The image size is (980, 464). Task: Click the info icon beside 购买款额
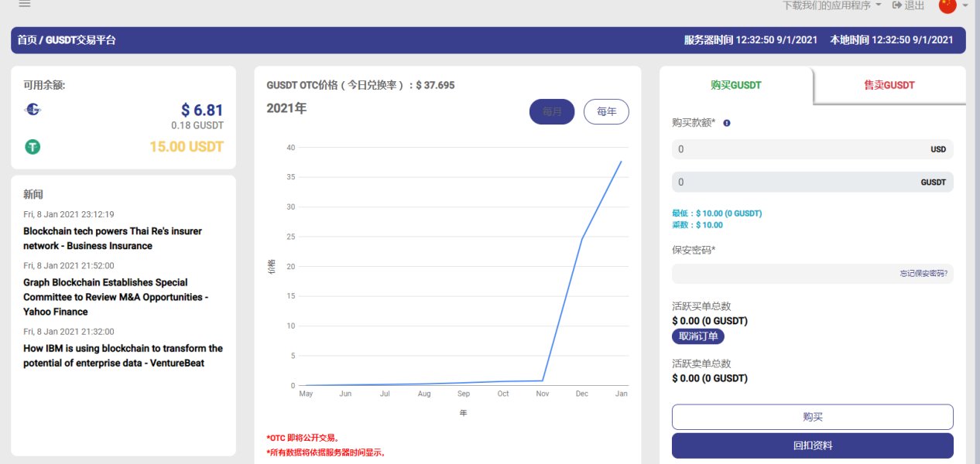(727, 123)
